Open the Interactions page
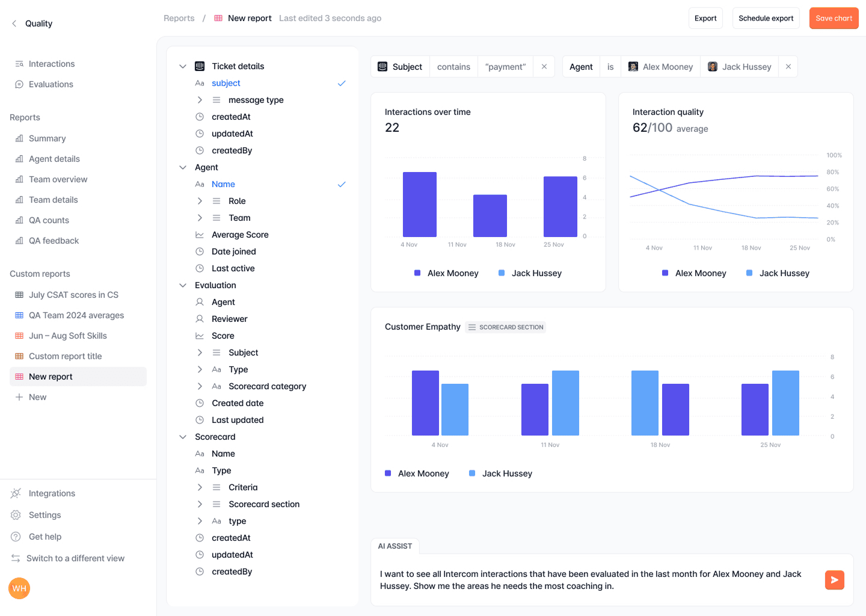The height and width of the screenshot is (616, 866). point(52,64)
